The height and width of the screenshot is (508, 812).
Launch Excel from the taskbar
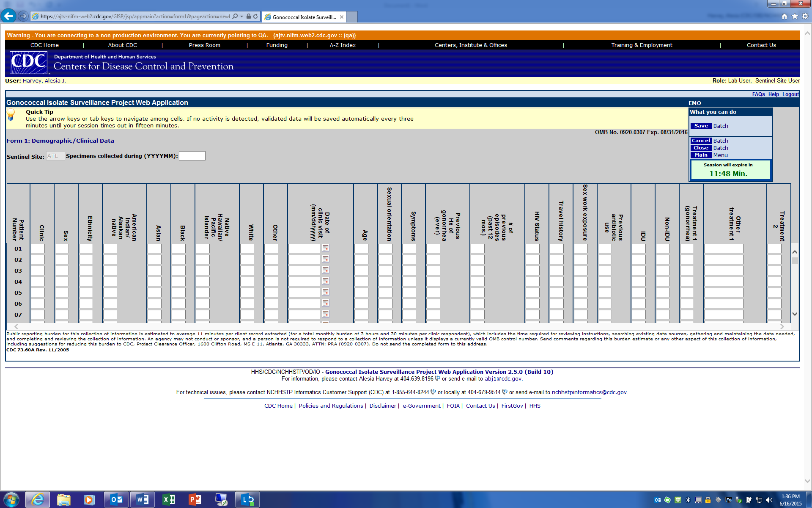click(x=168, y=500)
